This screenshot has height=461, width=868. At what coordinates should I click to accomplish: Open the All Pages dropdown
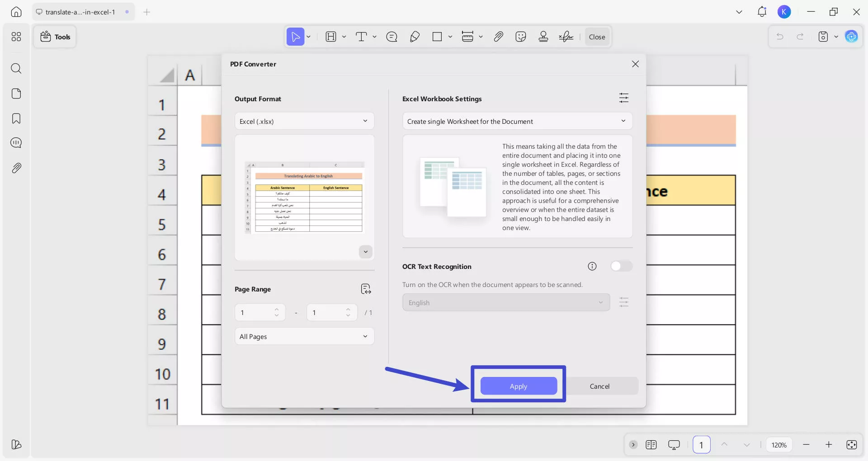point(304,336)
